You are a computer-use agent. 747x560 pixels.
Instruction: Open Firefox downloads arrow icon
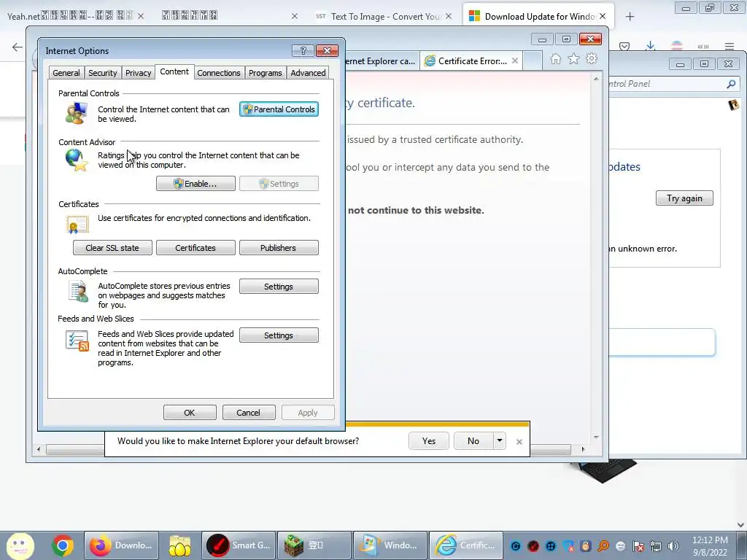(x=650, y=46)
